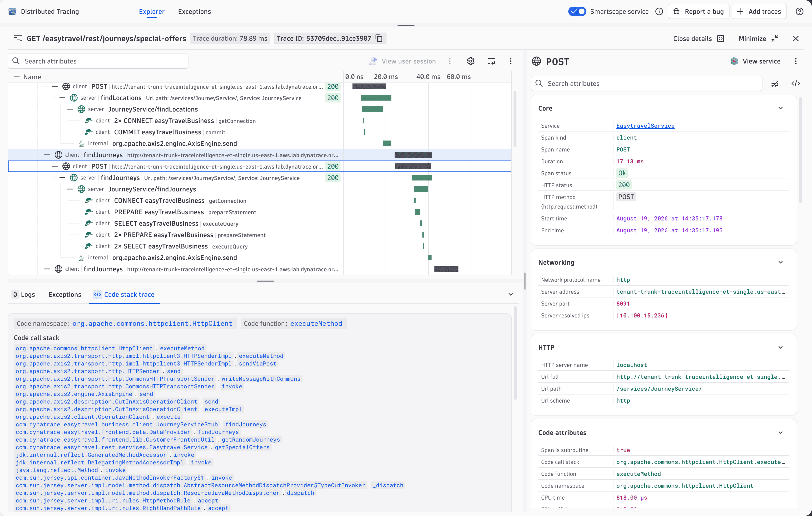
Task: Click the trace list vertical scrollbar
Action: pyautogui.click(x=515, y=119)
